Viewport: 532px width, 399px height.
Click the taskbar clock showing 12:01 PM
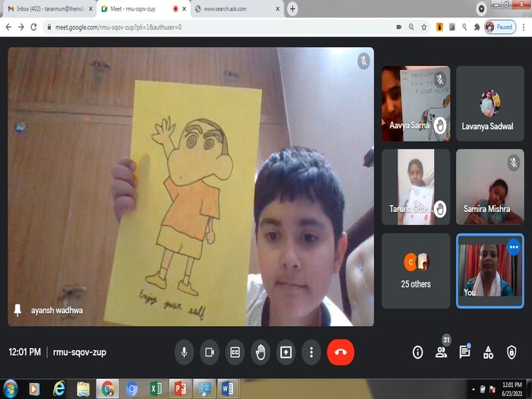click(x=512, y=389)
